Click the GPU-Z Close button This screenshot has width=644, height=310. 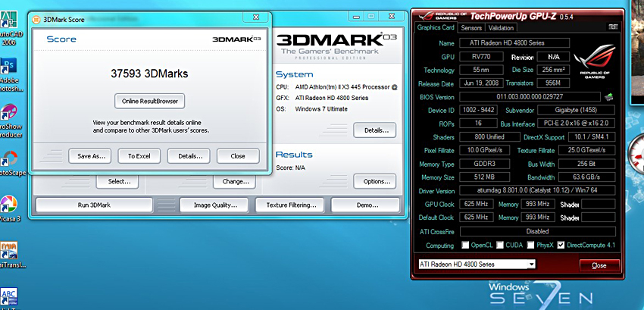click(599, 265)
